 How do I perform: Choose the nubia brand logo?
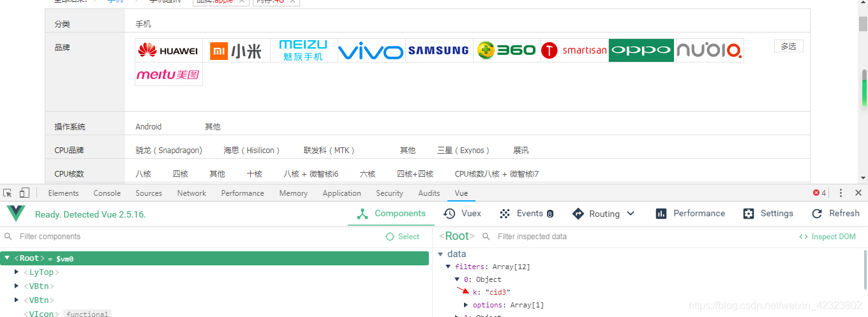[x=709, y=50]
